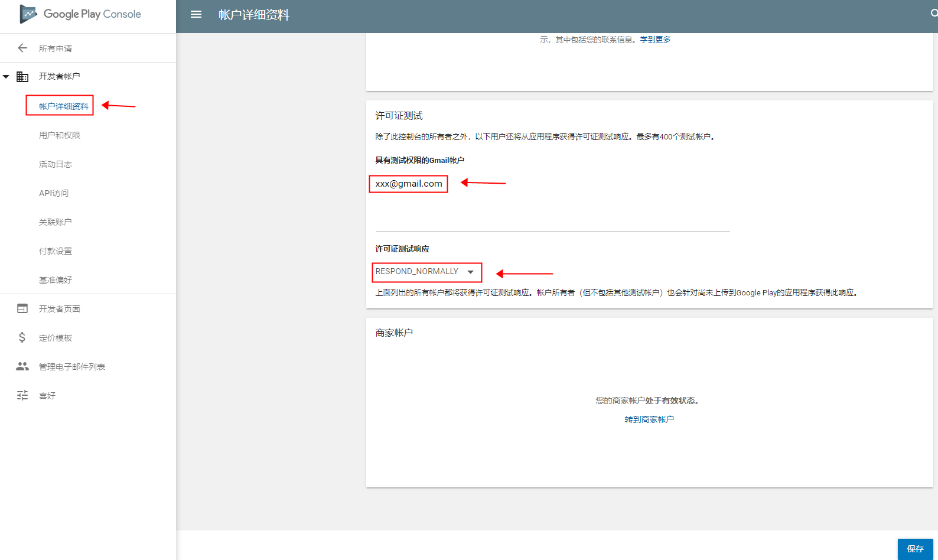938x560 pixels.
Task: Click the back arrow beside 所有申请
Action: (x=22, y=48)
